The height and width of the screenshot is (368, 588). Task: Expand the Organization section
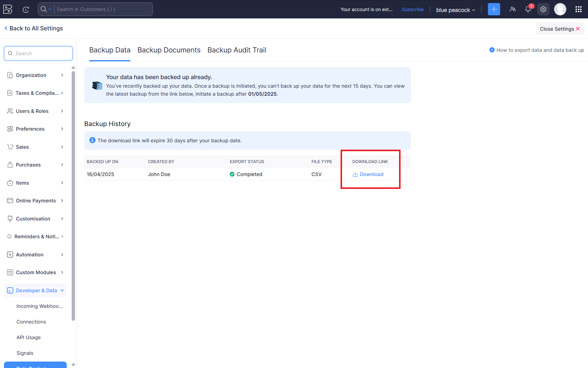point(62,75)
